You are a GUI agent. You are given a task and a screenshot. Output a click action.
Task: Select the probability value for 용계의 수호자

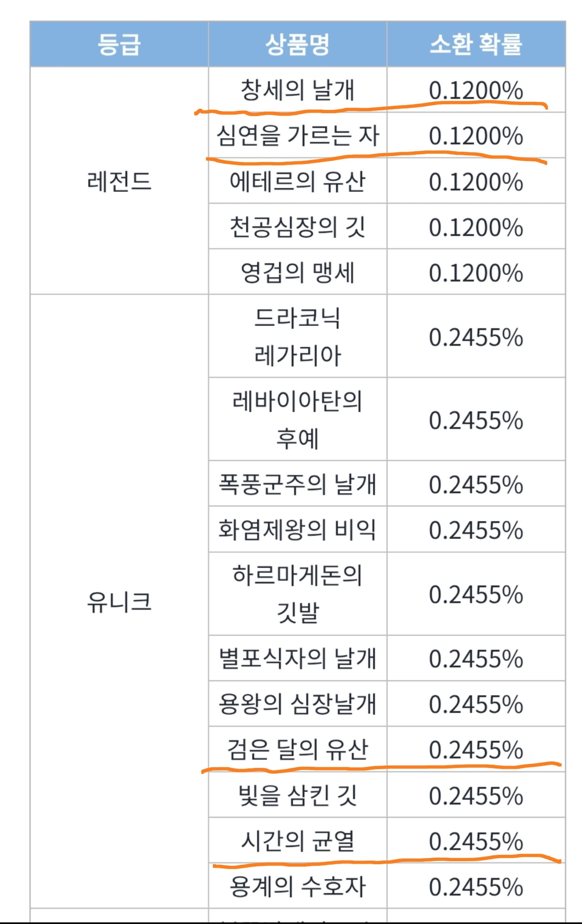(x=476, y=886)
